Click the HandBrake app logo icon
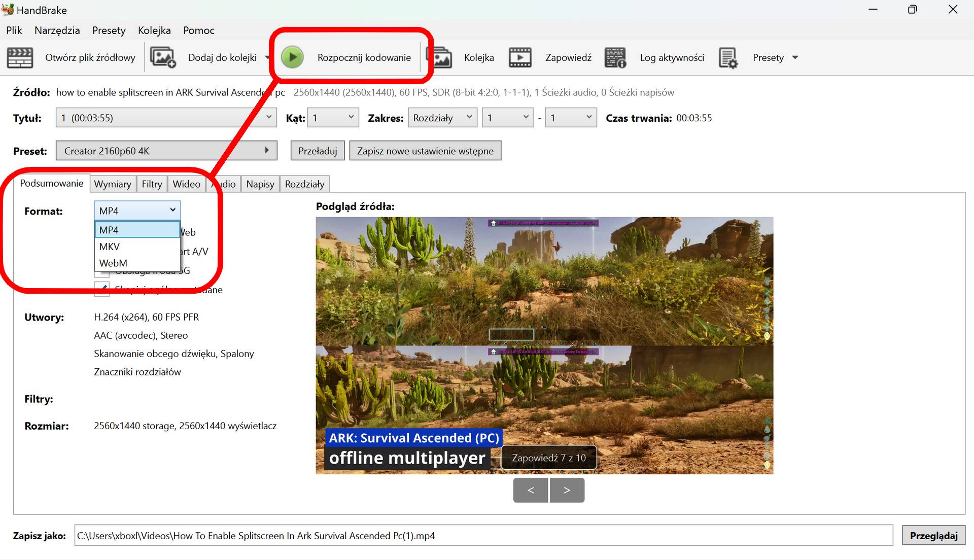This screenshot has width=974, height=560. [x=8, y=10]
